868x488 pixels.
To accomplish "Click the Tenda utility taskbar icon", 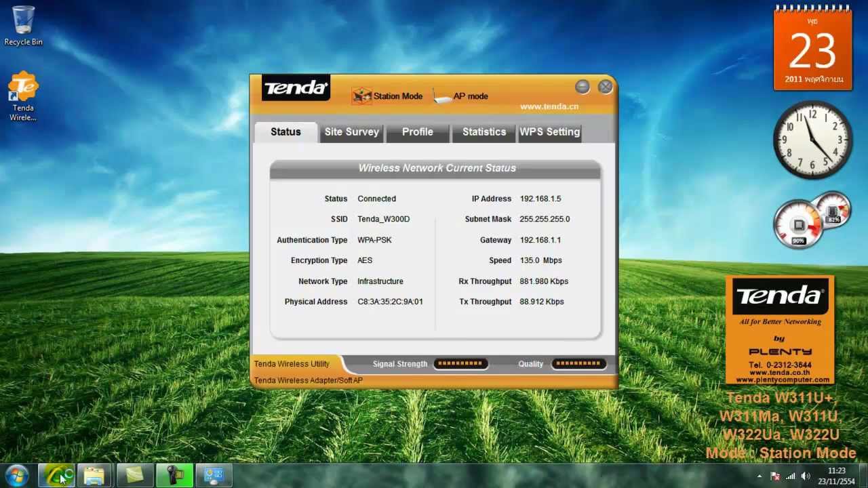I will [x=56, y=476].
